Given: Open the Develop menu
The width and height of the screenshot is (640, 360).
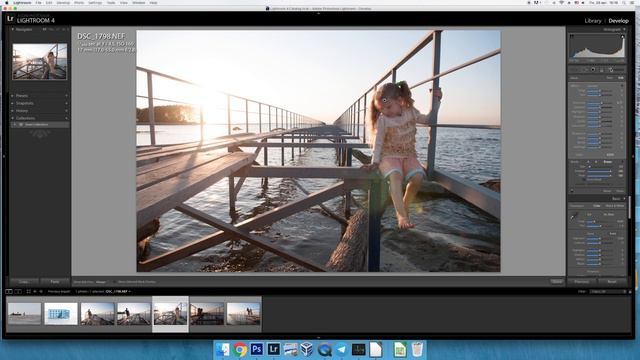Looking at the screenshot, I should (x=63, y=2).
